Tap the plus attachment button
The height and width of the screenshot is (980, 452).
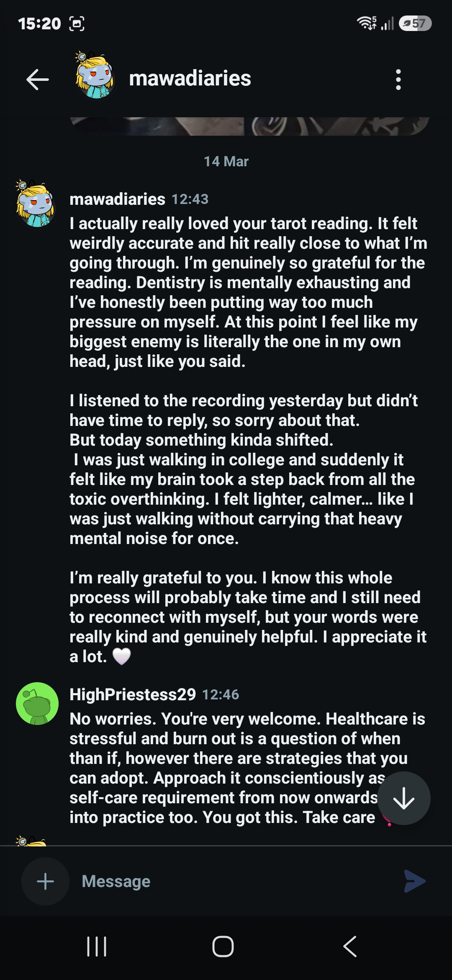[x=45, y=881]
